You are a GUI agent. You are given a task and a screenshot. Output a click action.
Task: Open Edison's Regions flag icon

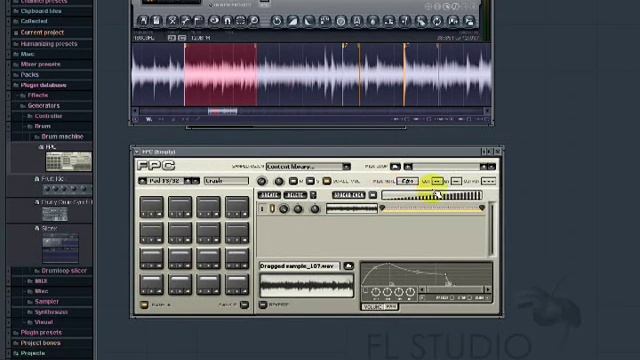pos(199,20)
